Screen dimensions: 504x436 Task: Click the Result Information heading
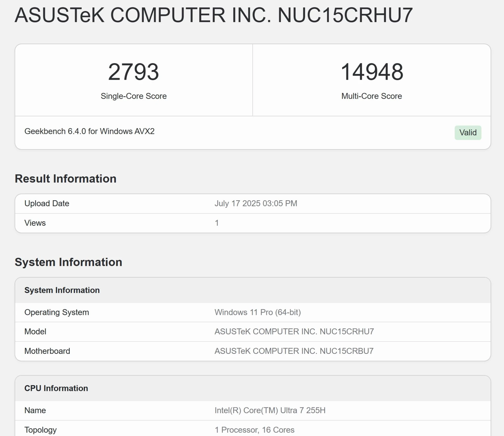tap(66, 179)
